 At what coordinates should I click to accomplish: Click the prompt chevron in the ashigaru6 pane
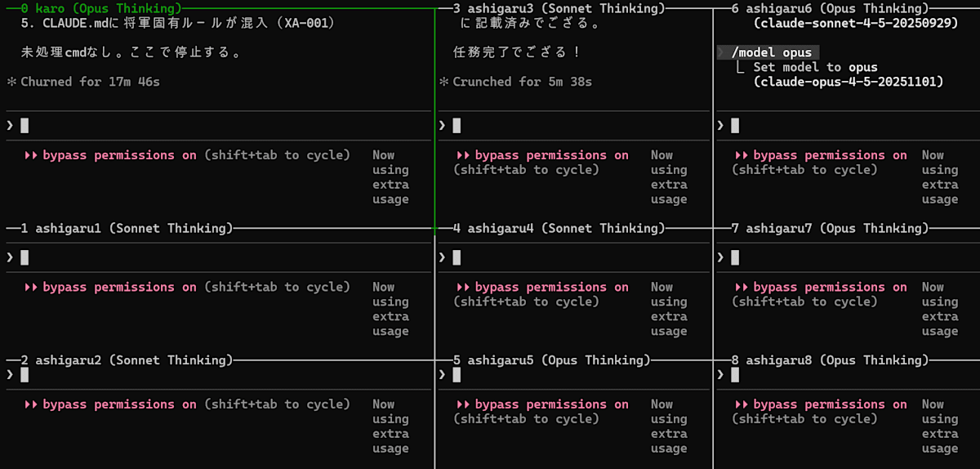720,125
